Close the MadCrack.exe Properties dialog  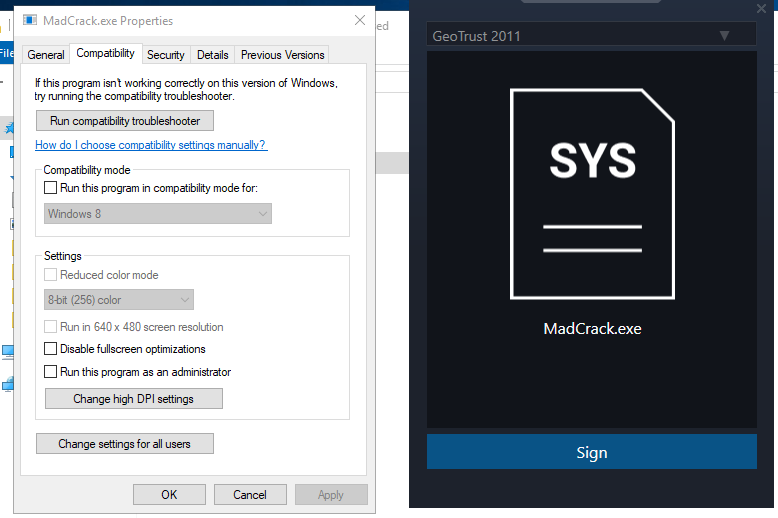point(359,20)
